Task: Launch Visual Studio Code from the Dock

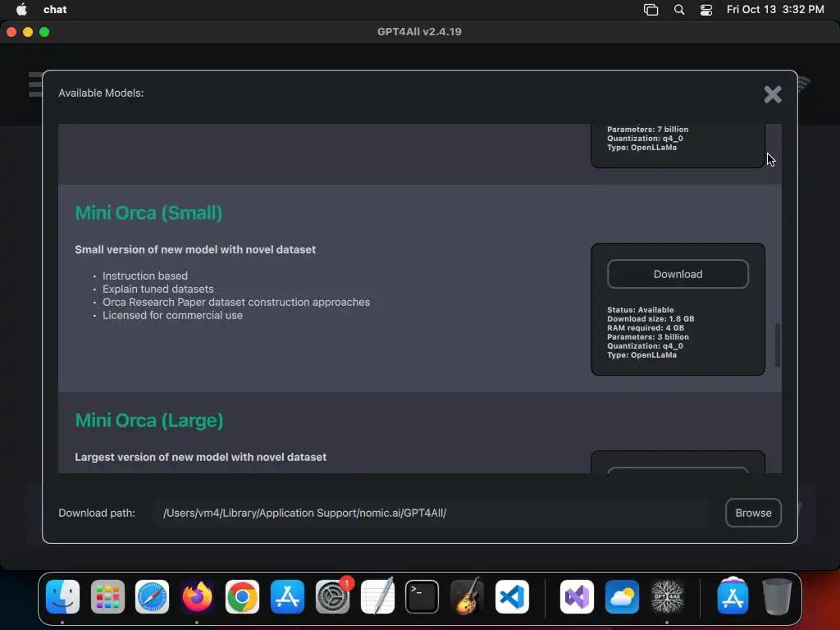Action: coord(512,597)
